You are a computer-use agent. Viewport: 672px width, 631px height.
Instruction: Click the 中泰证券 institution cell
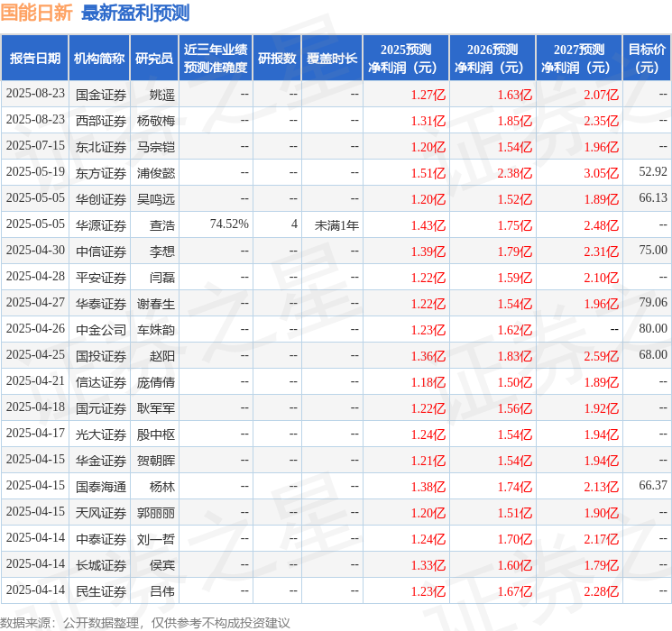coord(101,539)
